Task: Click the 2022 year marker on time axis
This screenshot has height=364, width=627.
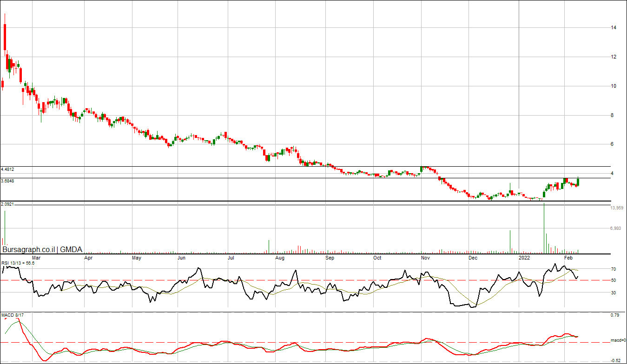Action: [524, 257]
